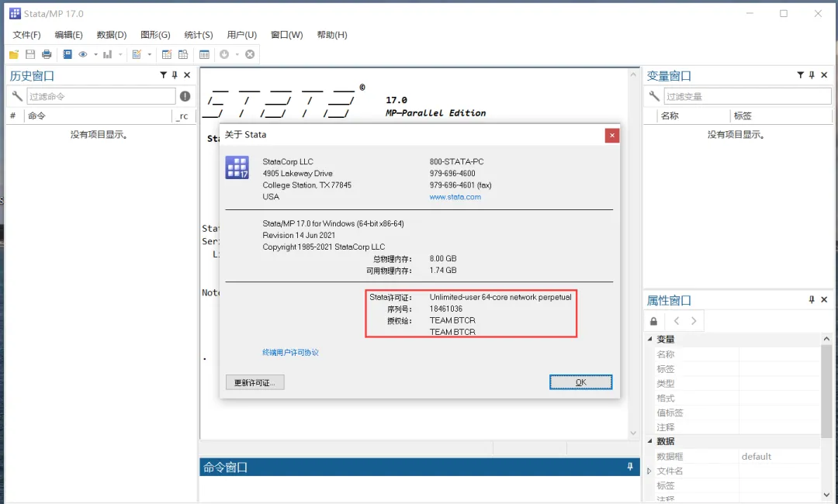The width and height of the screenshot is (838, 504).
Task: Launch the Do-file Editor toolbar icon
Action: coord(137,54)
